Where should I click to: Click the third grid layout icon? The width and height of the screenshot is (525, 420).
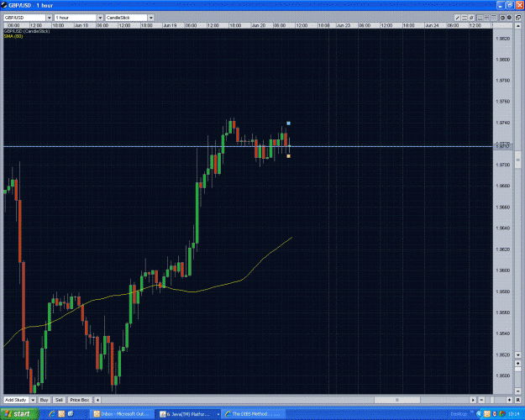coord(494,18)
